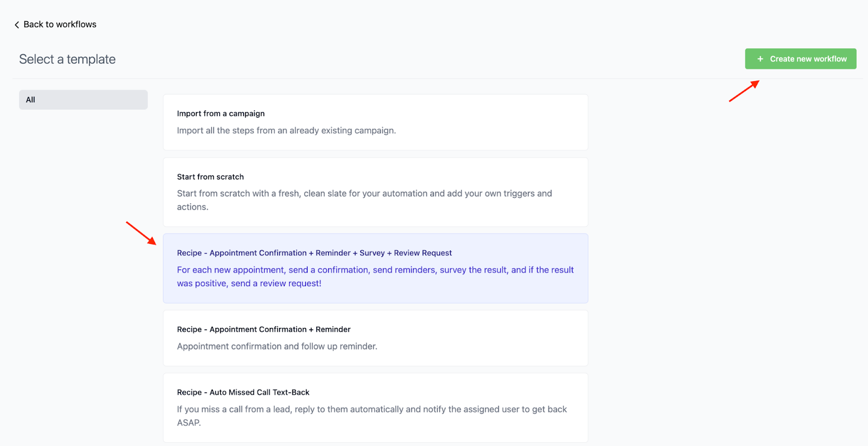Viewport: 868px width, 446px height.
Task: Click the 'Create new workflow' label text
Action: click(x=808, y=59)
